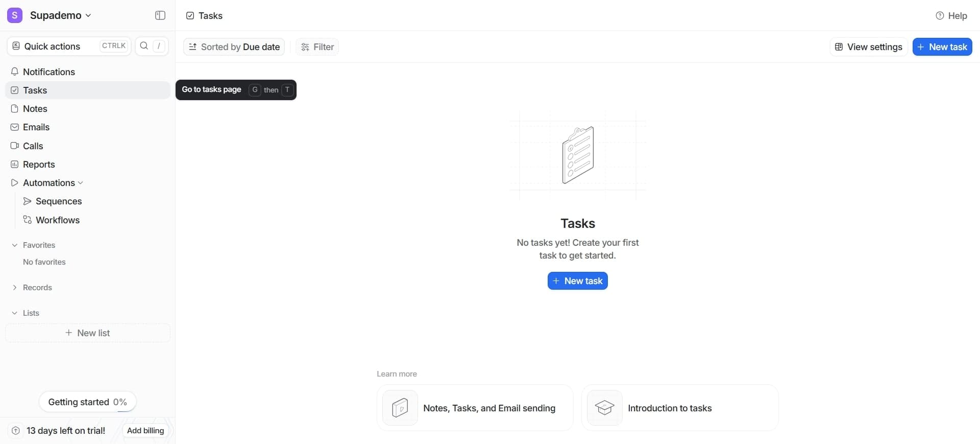Click the chart icon beside Reports
The height and width of the screenshot is (444, 980).
pos(15,164)
